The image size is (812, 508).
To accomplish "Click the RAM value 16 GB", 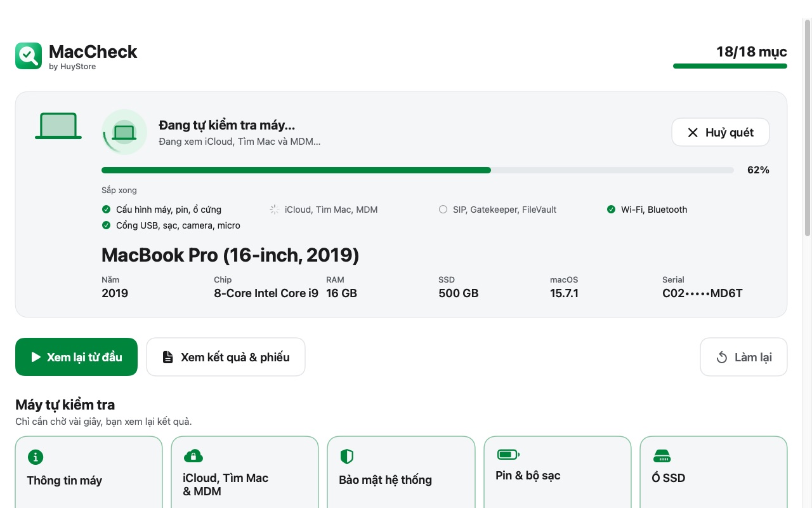I will click(341, 293).
